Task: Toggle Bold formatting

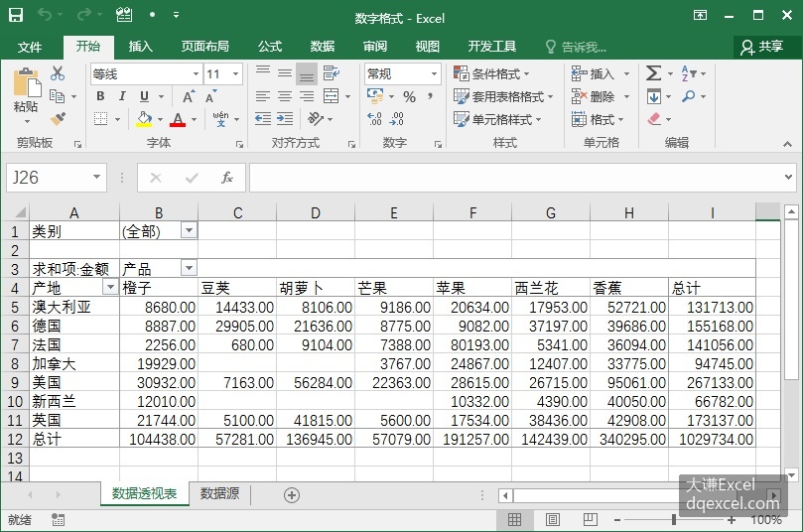Action: (100, 96)
